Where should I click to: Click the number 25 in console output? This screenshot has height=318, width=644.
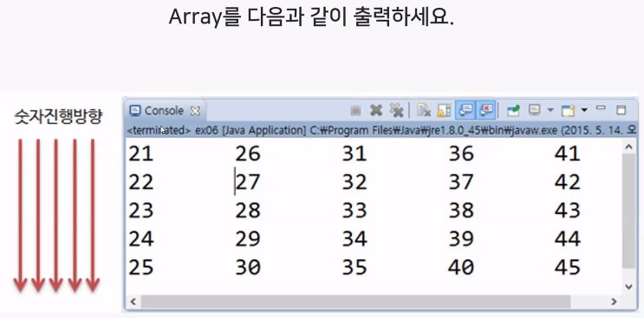click(x=141, y=267)
